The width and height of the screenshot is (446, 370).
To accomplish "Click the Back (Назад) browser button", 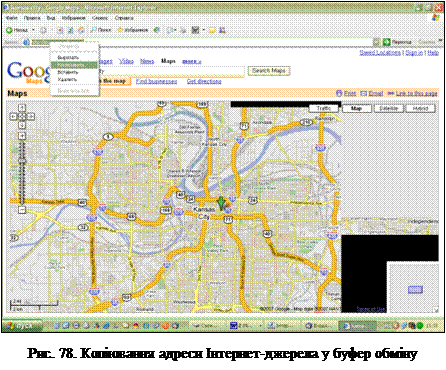I will [x=17, y=30].
